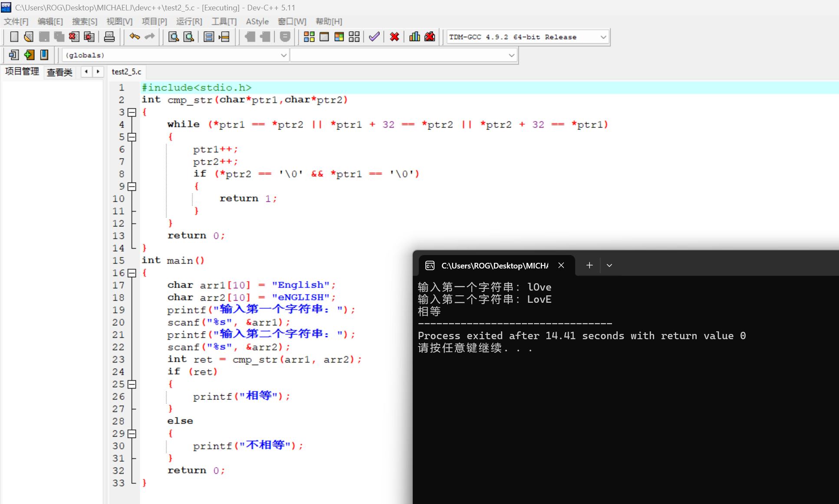Click the Run program window icon
Viewport: 839px width, 504px height.
point(324,37)
